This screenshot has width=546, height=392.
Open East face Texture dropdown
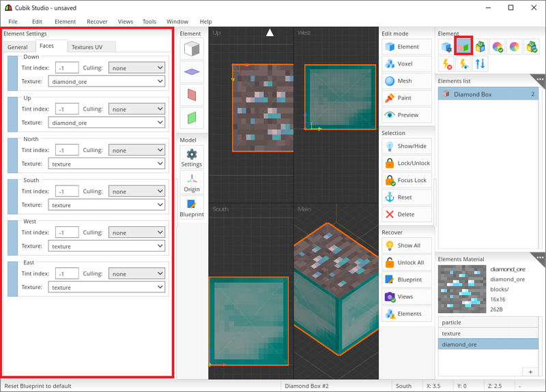click(106, 287)
